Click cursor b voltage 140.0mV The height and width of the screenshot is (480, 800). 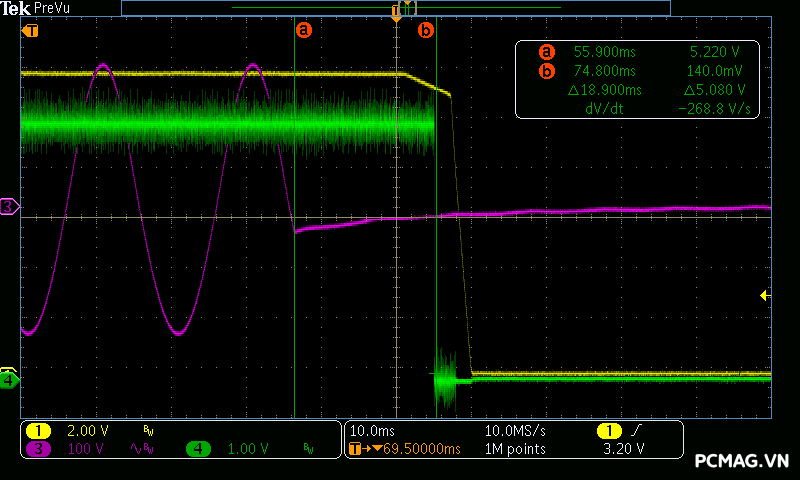(x=714, y=71)
